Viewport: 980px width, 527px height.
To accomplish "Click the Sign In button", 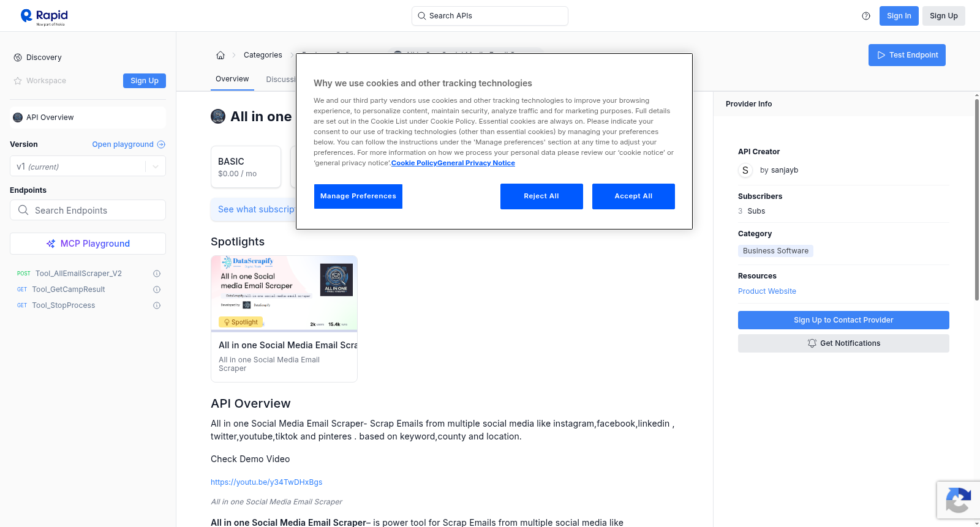I will point(899,16).
